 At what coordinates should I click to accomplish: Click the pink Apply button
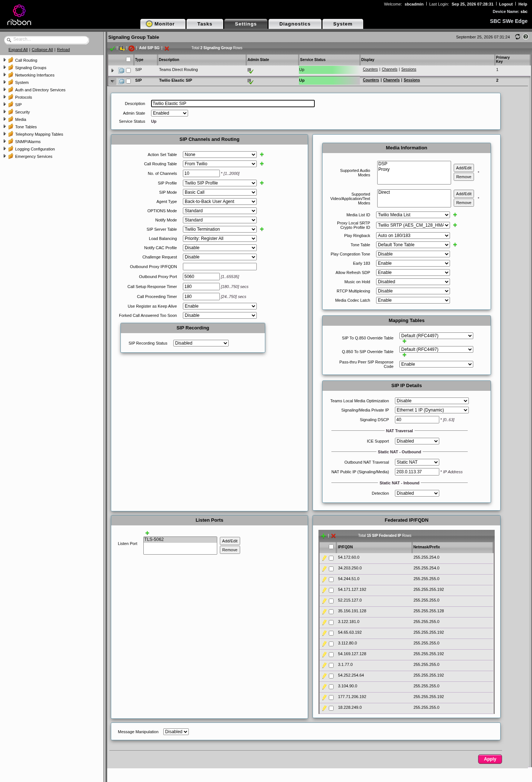point(490,759)
